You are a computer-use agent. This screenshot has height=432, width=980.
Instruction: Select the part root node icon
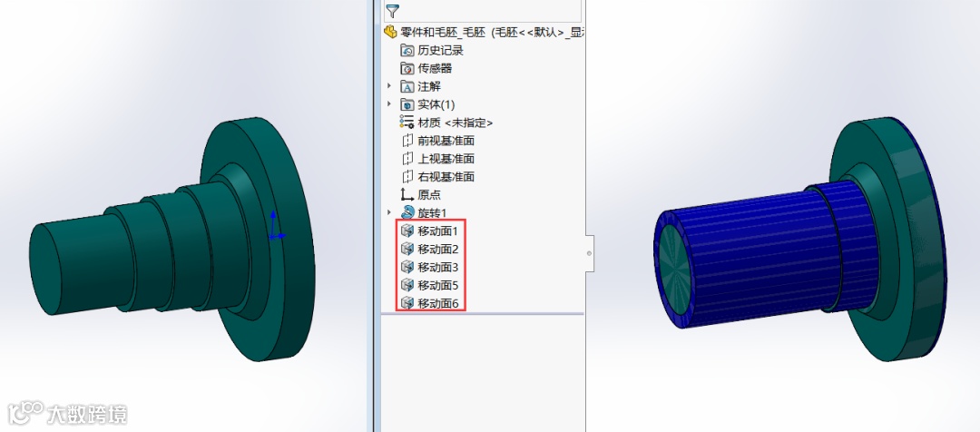point(390,32)
